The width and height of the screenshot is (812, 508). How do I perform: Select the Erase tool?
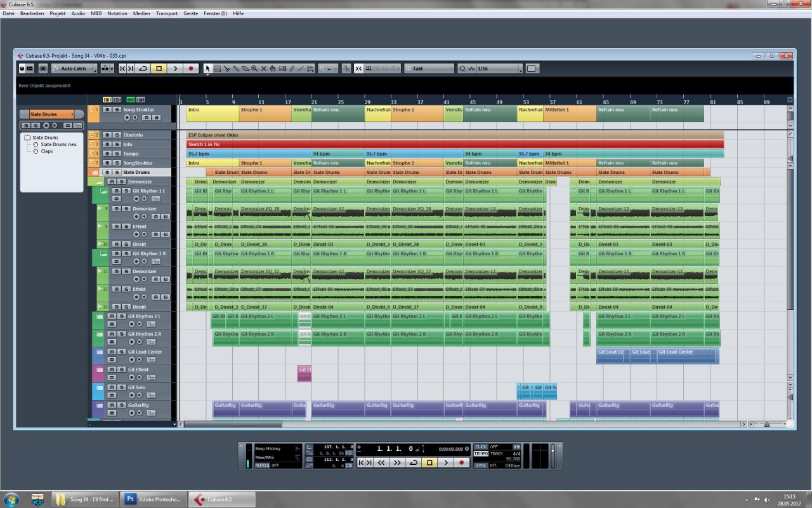tap(245, 69)
